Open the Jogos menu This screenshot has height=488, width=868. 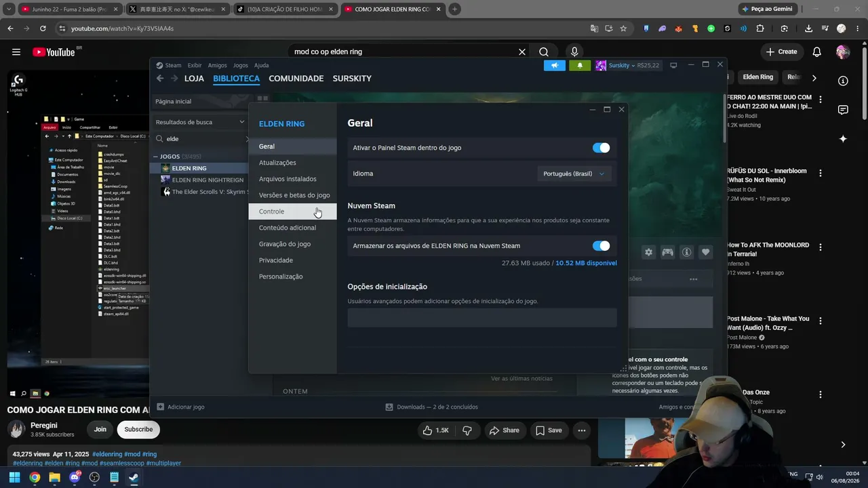point(241,66)
